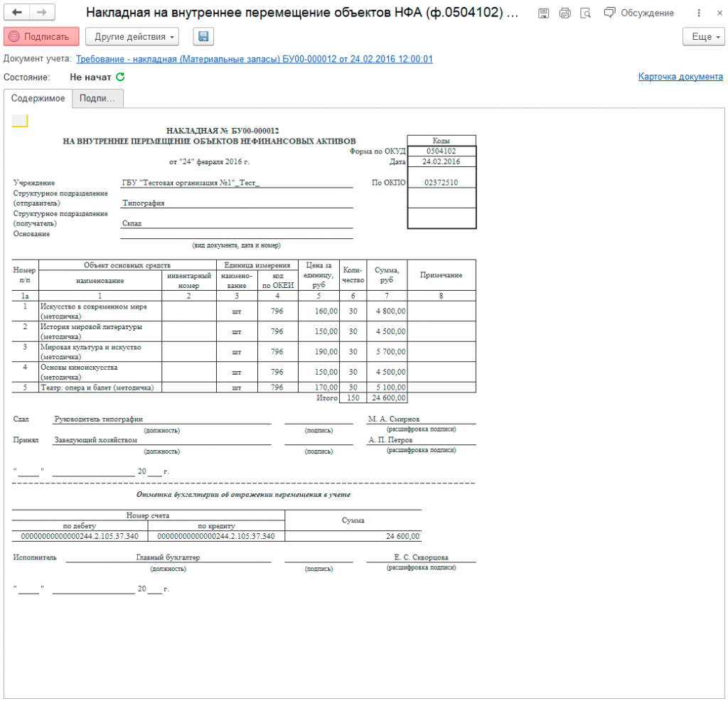Screen dimensions: 728x701
Task: Click the printer icon in title bar
Action: click(x=564, y=13)
